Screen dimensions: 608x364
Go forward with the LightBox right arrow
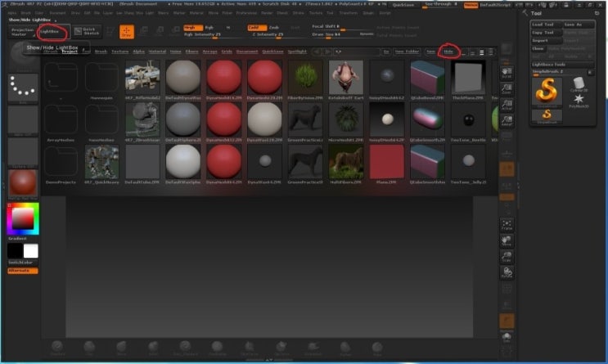(327, 52)
